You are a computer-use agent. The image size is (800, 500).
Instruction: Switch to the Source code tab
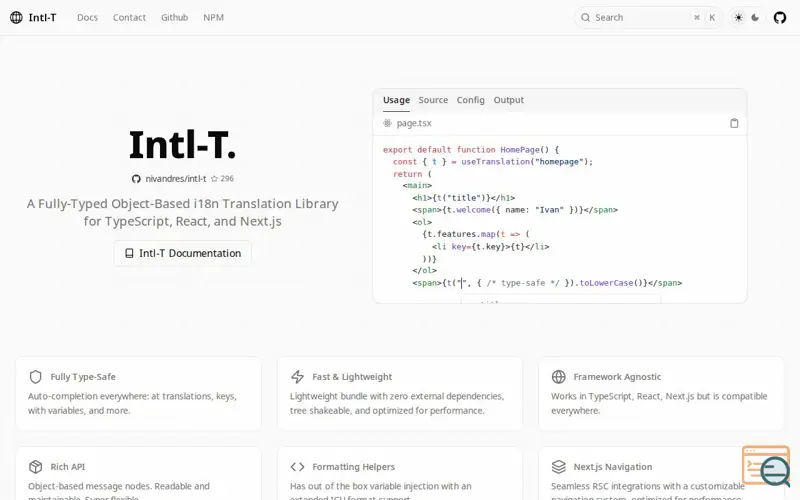pos(433,100)
